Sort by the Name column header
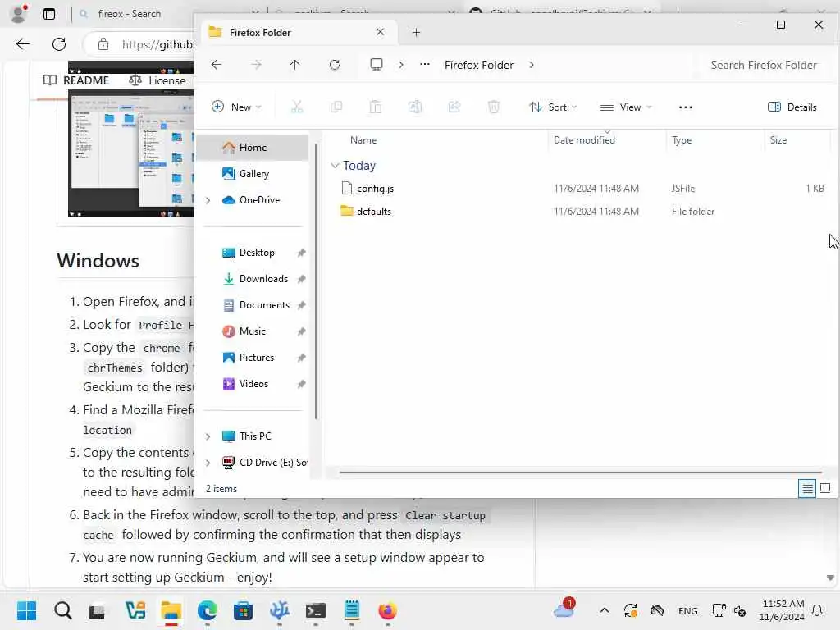 point(363,140)
